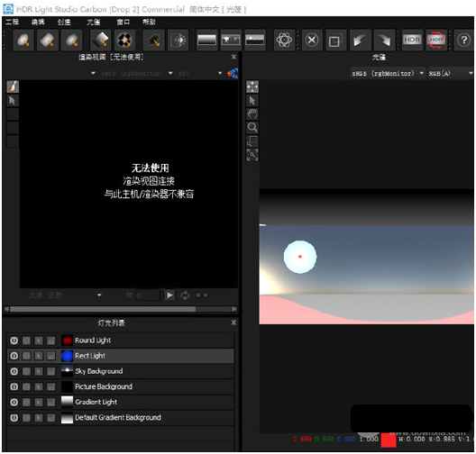476x454 pixels.
Task: Select the magnifier zoom tool in canvas
Action: click(252, 127)
